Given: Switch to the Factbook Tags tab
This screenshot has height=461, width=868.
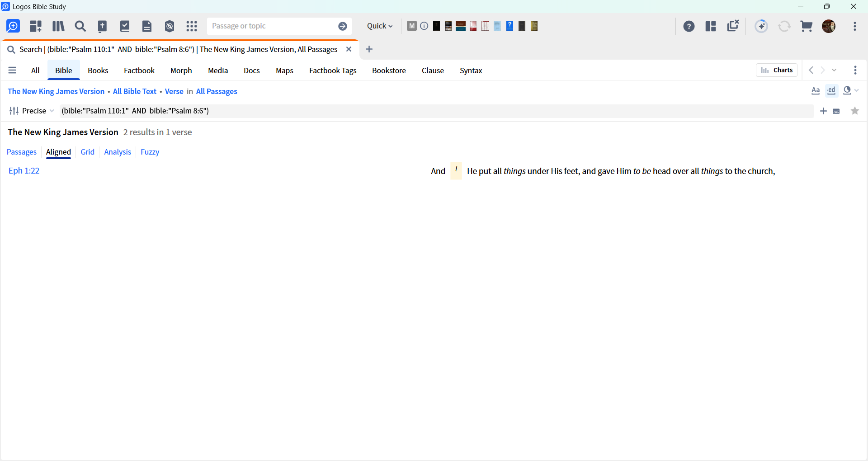Looking at the screenshot, I should click(x=333, y=71).
